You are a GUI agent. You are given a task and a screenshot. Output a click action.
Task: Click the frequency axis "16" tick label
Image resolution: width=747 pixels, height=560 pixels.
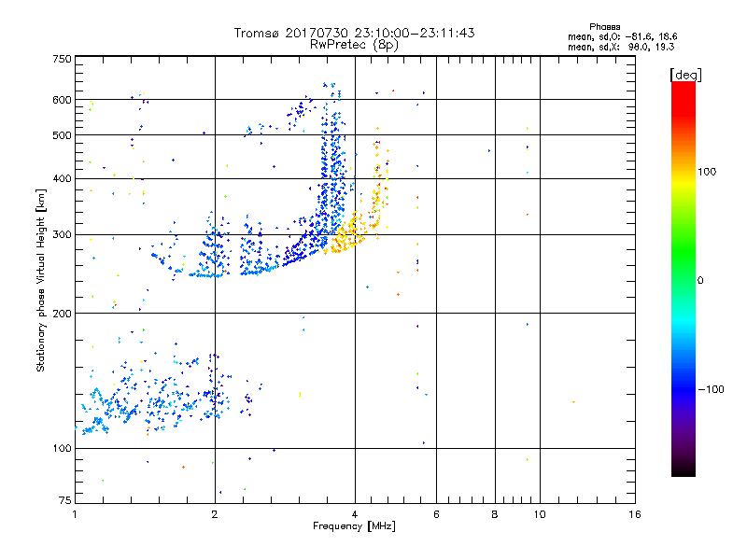(x=635, y=514)
